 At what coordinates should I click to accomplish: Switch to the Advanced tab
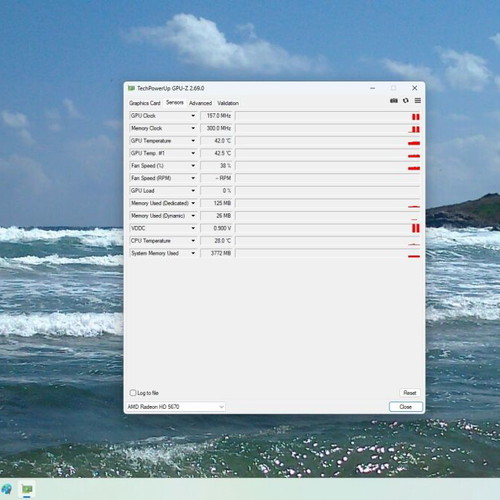click(x=200, y=103)
